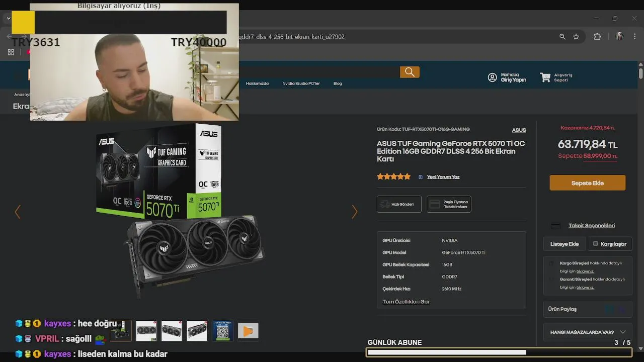
Task: Open the Hakkımızda menu item
Action: click(257, 83)
